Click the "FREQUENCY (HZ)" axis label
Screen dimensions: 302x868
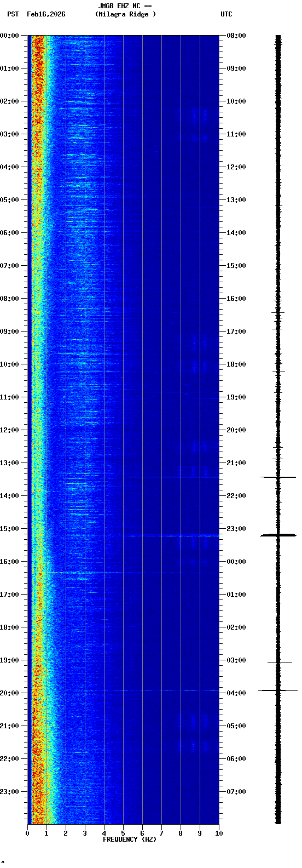(x=130, y=840)
